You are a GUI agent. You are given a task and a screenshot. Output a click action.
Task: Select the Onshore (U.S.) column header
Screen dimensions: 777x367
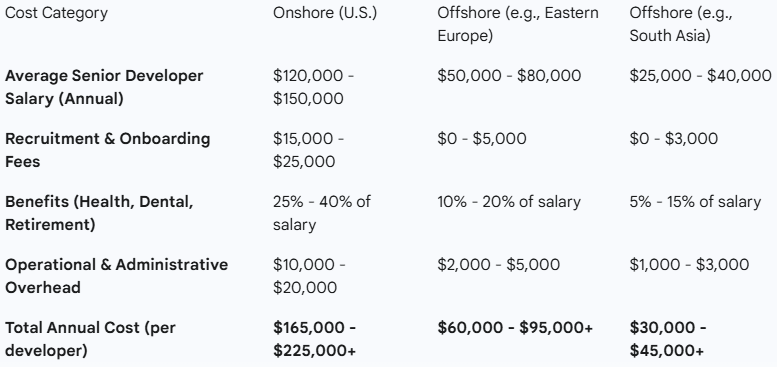pos(325,13)
